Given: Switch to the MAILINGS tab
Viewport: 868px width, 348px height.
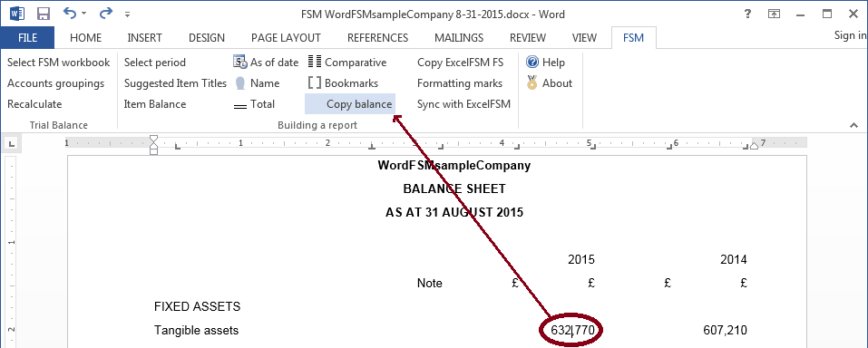Looking at the screenshot, I should tap(459, 38).
